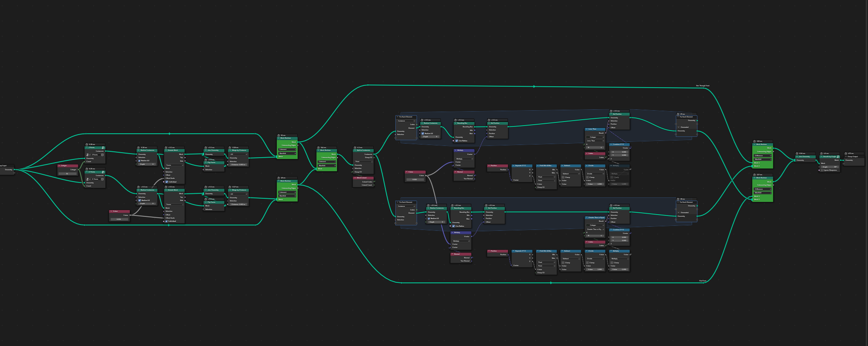This screenshot has height=346, width=868.
Task: Collapse the Integer node via header chevron
Action: point(59,166)
